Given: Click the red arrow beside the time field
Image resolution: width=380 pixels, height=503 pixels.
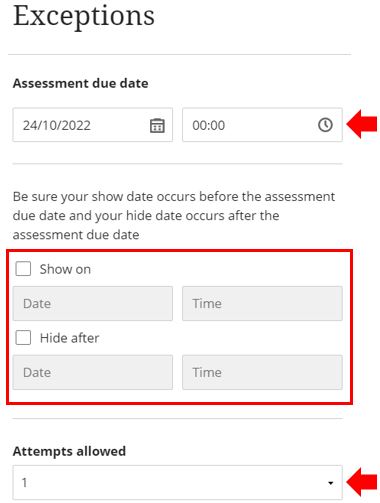Looking at the screenshot, I should (x=362, y=125).
